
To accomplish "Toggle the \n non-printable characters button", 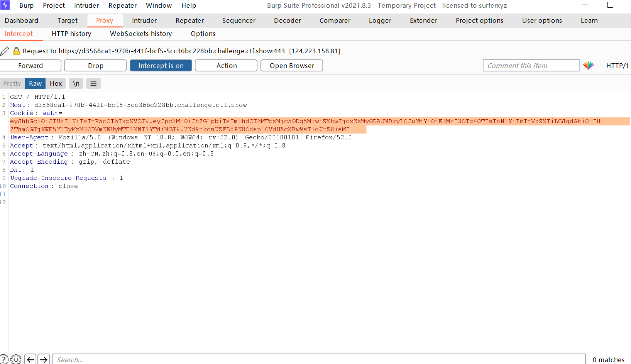I will point(76,83).
